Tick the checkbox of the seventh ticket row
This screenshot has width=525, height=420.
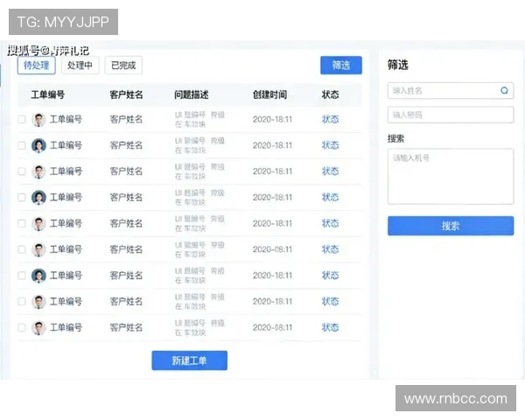(x=22, y=276)
